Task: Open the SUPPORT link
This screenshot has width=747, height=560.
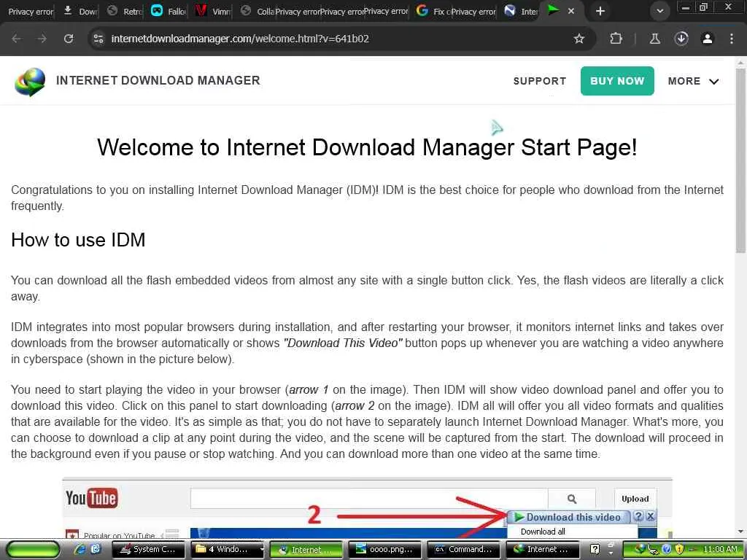Action: coord(540,82)
